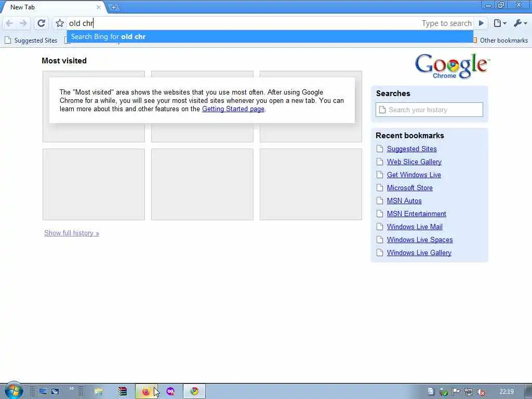Screen dimensions: 532x399
Task: Expand the quick launch overflow chevron
Action: pyautogui.click(x=71, y=389)
